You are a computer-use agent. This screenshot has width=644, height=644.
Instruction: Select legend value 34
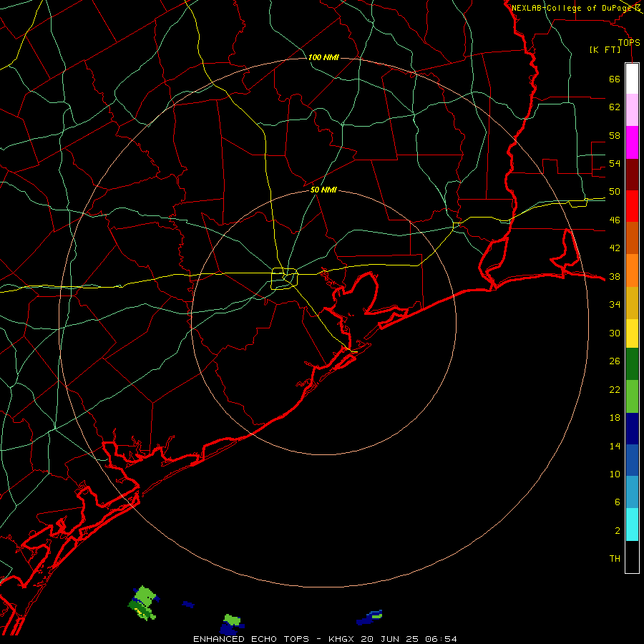click(x=615, y=304)
